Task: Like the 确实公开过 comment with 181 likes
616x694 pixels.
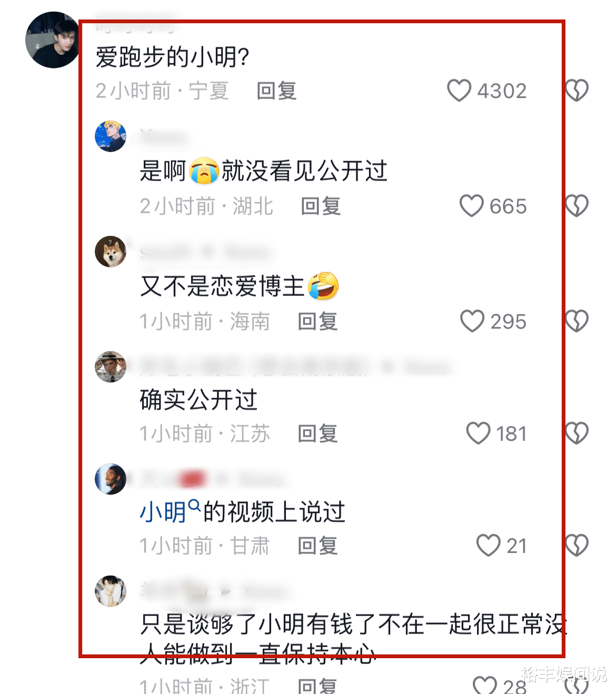Action: [x=478, y=433]
